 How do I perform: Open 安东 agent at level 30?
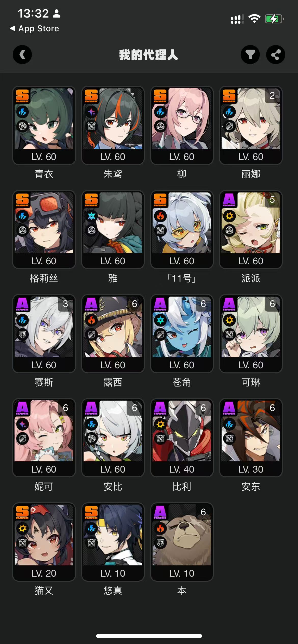pos(251,438)
